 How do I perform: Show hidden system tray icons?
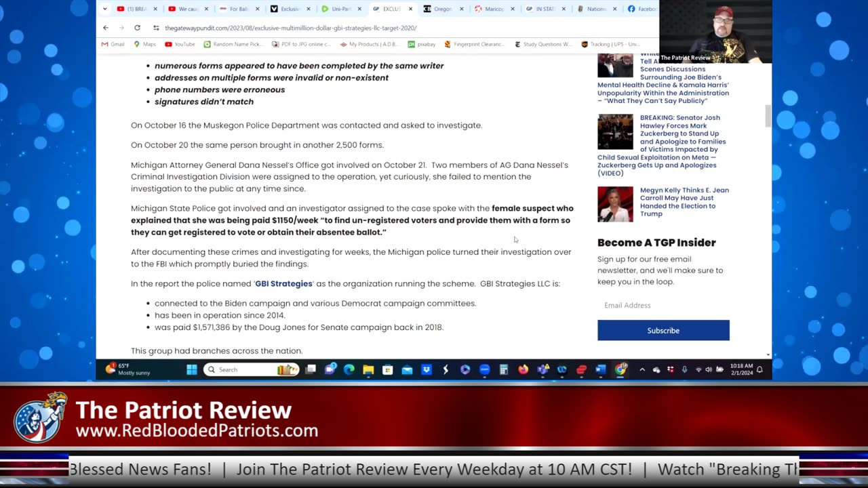coord(642,369)
